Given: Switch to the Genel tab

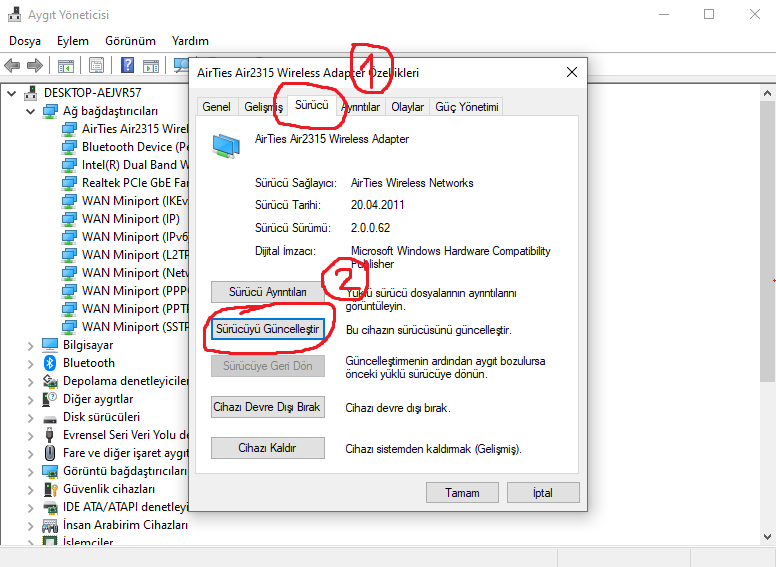Looking at the screenshot, I should [x=217, y=107].
